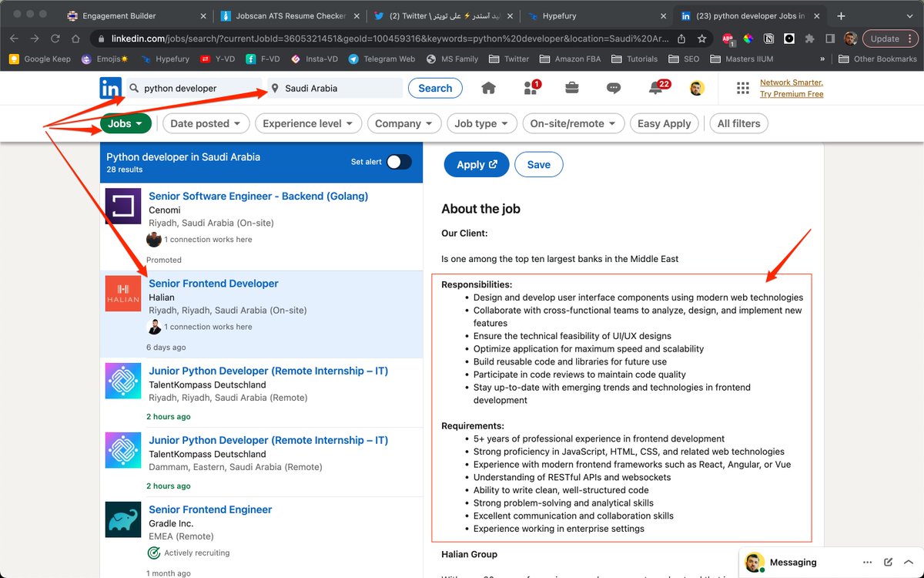Switch to the Twitter tab

point(442,15)
